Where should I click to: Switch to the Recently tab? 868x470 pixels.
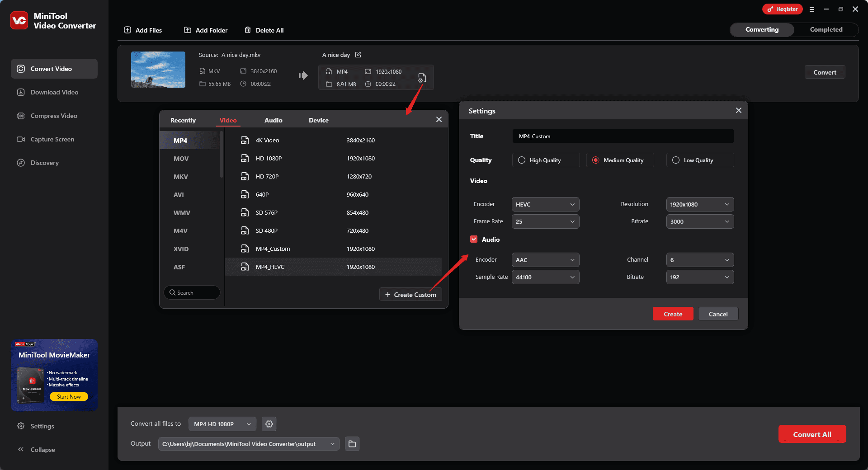[183, 120]
